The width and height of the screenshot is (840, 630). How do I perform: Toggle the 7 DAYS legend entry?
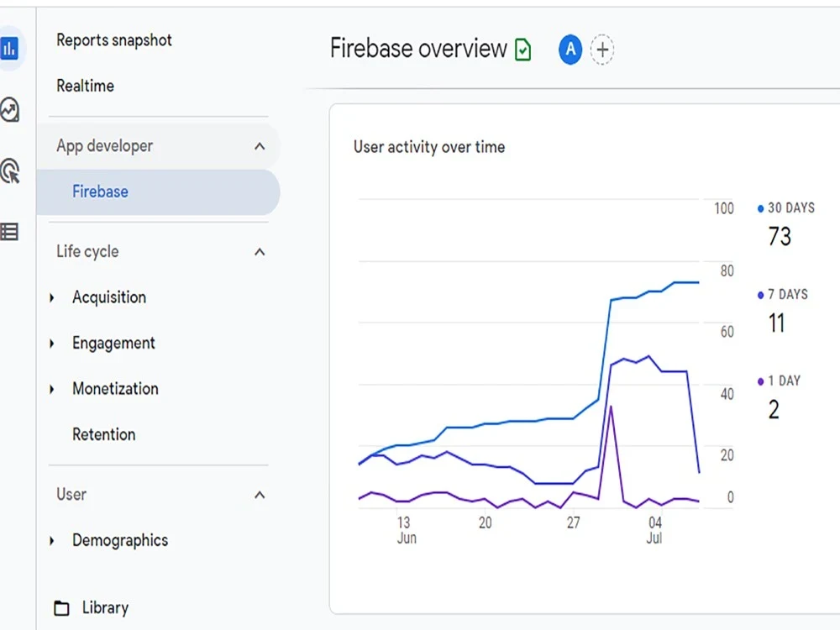coord(783,294)
